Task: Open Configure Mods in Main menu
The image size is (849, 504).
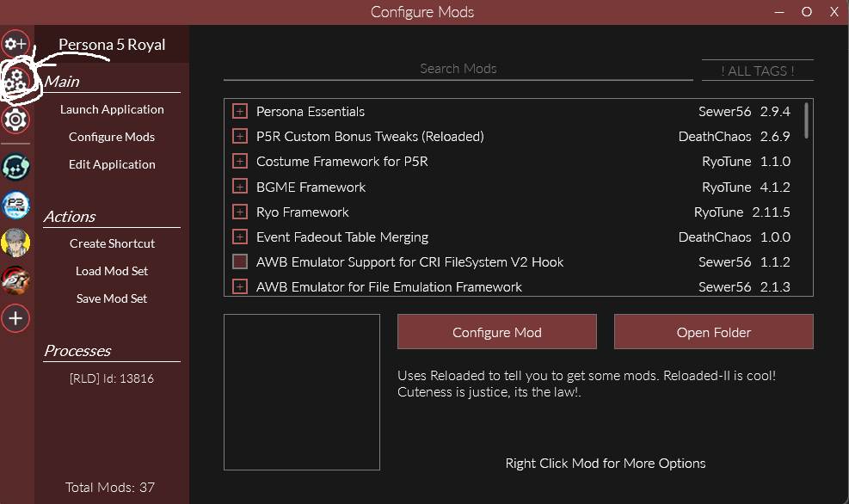Action: pos(112,137)
